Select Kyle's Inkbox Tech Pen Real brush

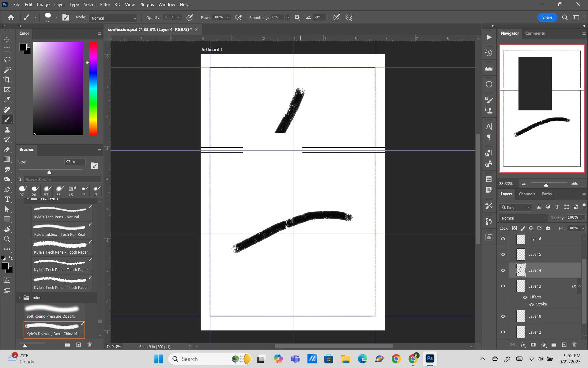tap(62, 230)
